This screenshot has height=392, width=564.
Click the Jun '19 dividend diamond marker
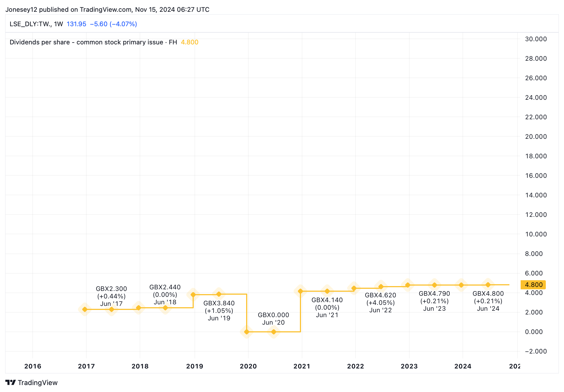click(x=219, y=294)
